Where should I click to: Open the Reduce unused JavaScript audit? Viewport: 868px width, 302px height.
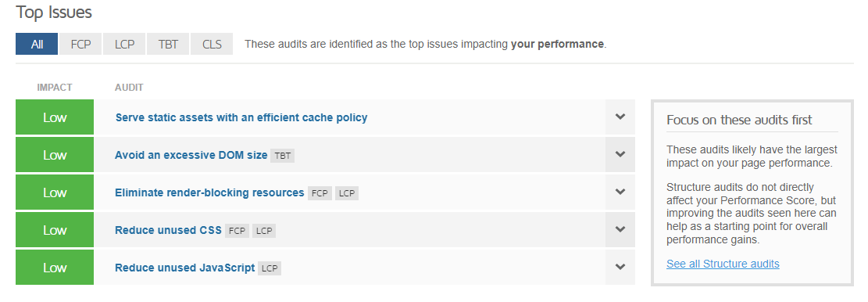tap(185, 268)
